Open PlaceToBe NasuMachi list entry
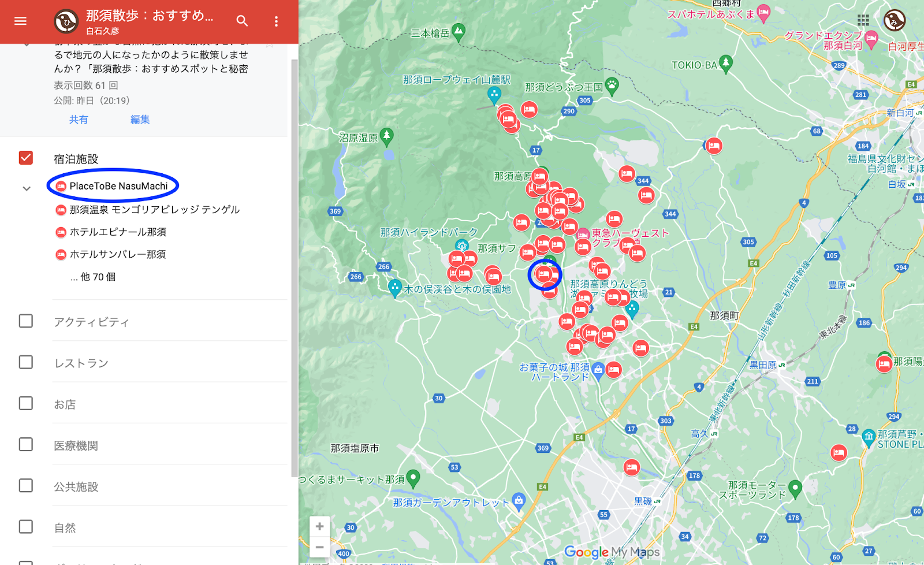The height and width of the screenshot is (565, 924). [x=112, y=186]
